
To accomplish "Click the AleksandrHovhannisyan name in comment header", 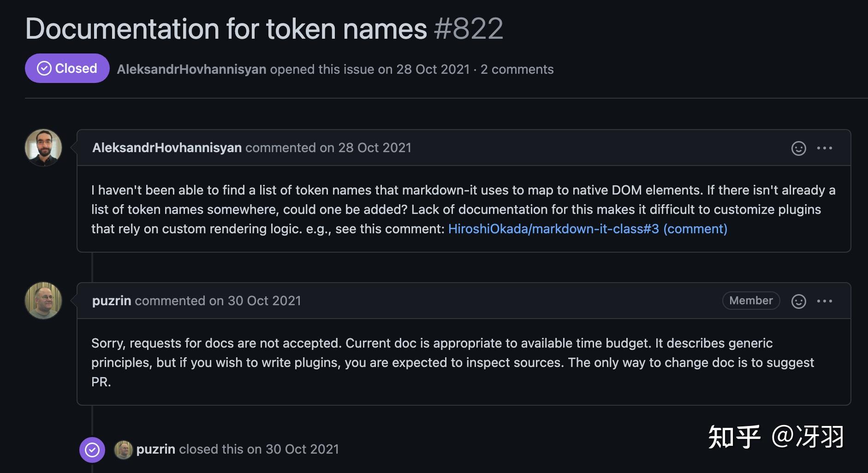I will click(167, 148).
